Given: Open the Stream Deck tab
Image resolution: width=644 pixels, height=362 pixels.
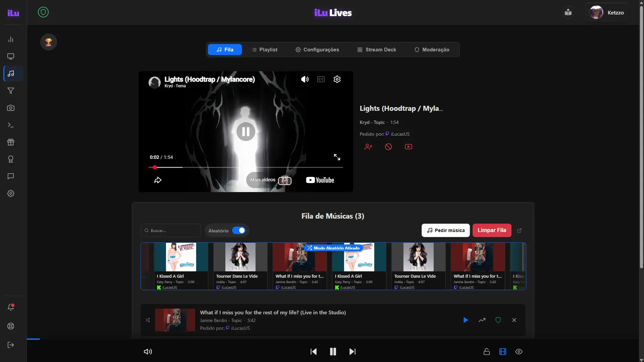Looking at the screenshot, I should click(x=377, y=50).
